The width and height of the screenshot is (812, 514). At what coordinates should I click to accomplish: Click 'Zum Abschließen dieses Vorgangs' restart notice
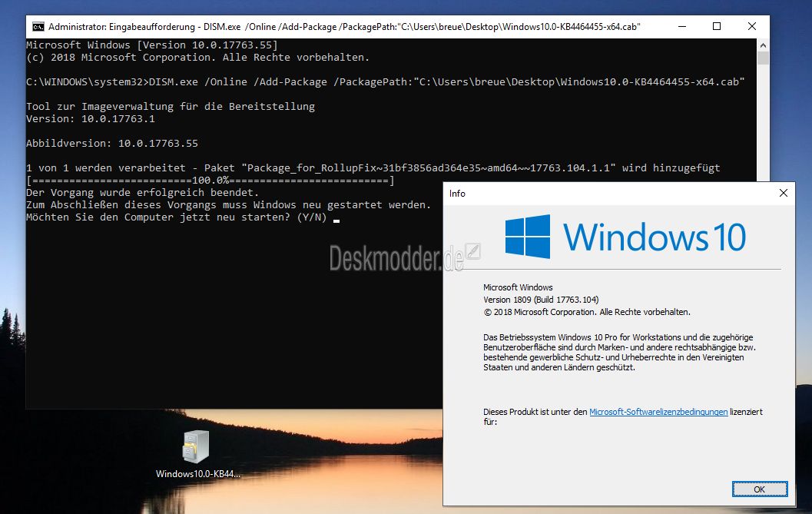tap(228, 205)
